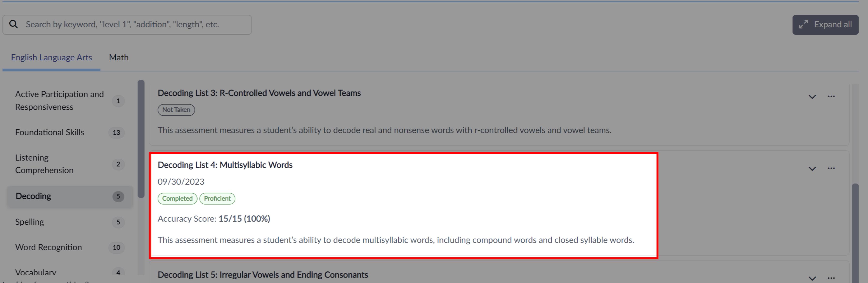Screen dimensions: 868x283
Task: Expand Decoding List 4 chevron
Action: [x=812, y=169]
